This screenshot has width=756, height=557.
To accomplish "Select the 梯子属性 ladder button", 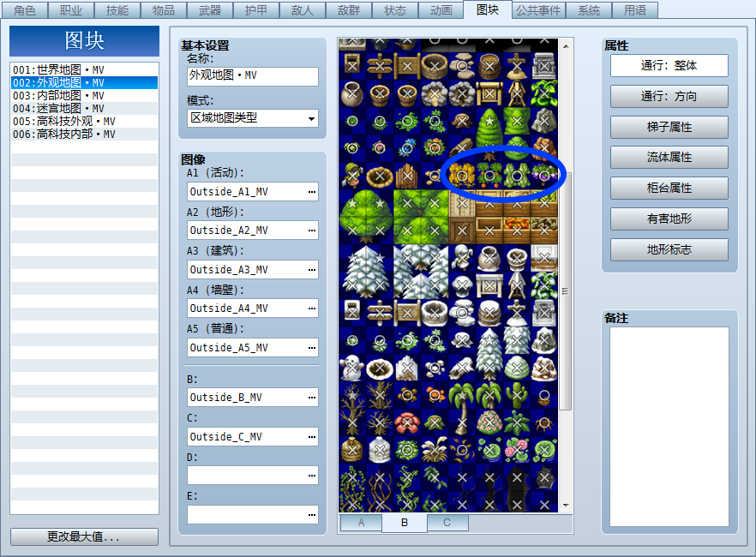I will point(669,127).
